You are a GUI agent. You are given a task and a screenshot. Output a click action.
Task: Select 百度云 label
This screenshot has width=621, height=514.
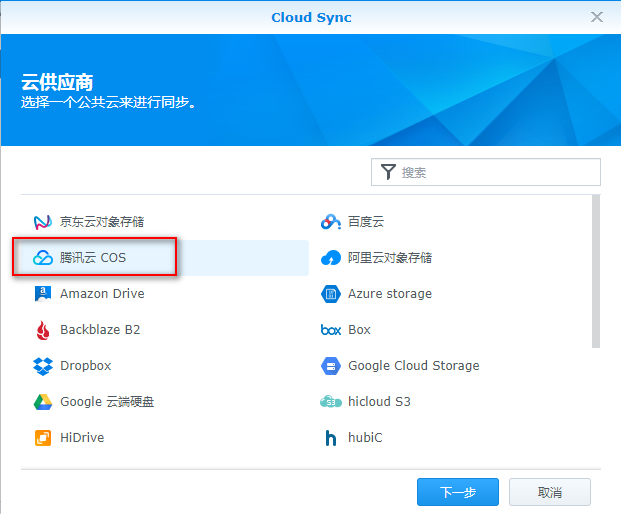pyautogui.click(x=366, y=222)
